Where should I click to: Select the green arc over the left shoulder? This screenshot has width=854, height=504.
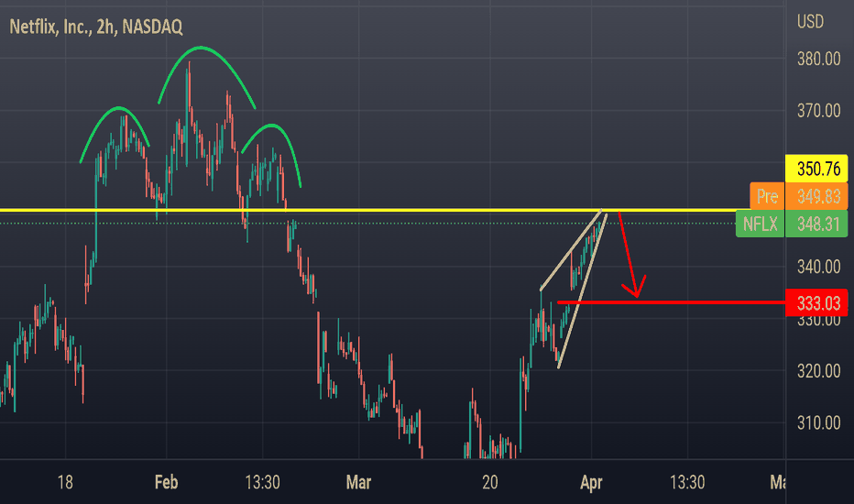pyautogui.click(x=118, y=108)
